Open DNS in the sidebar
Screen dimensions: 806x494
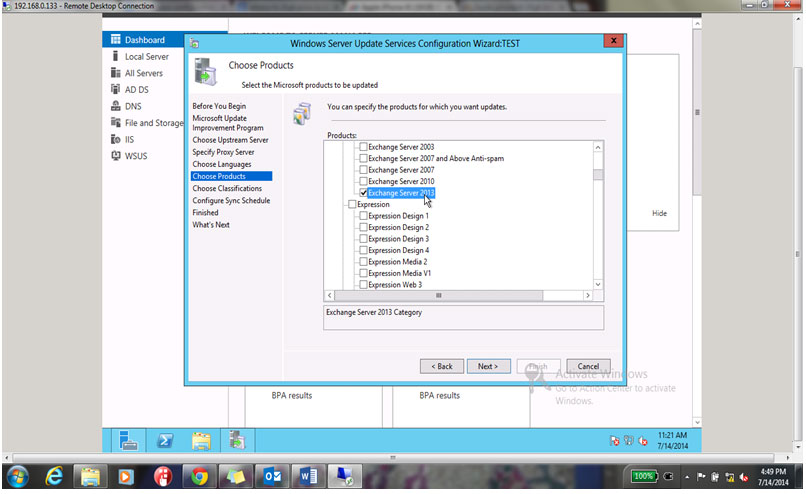point(133,106)
